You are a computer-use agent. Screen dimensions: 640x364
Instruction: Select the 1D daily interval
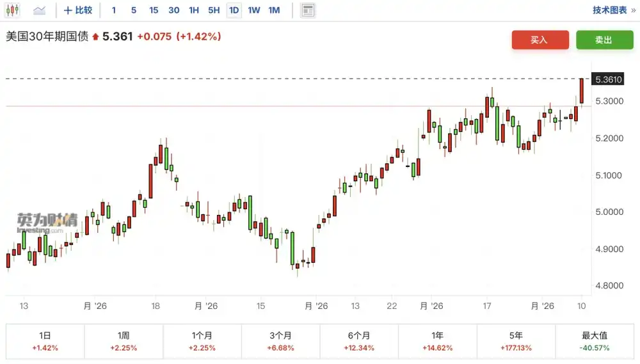pos(234,10)
